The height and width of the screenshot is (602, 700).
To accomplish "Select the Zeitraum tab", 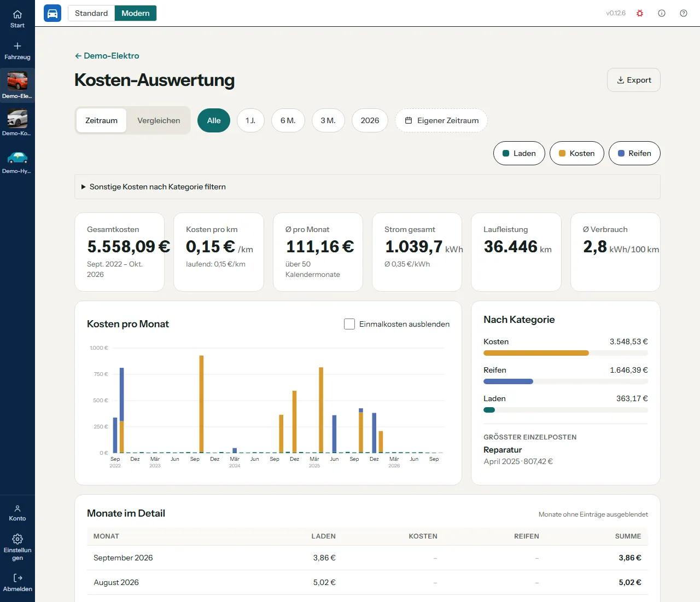I will click(x=101, y=120).
